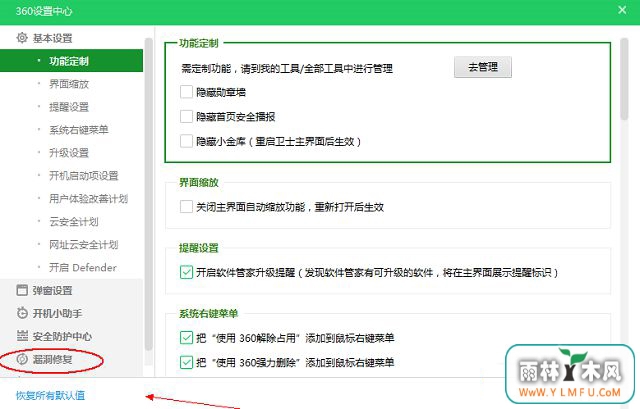This screenshot has height=409, width=640.
Task: Click the 360设置中心 title text
Action: (x=44, y=11)
